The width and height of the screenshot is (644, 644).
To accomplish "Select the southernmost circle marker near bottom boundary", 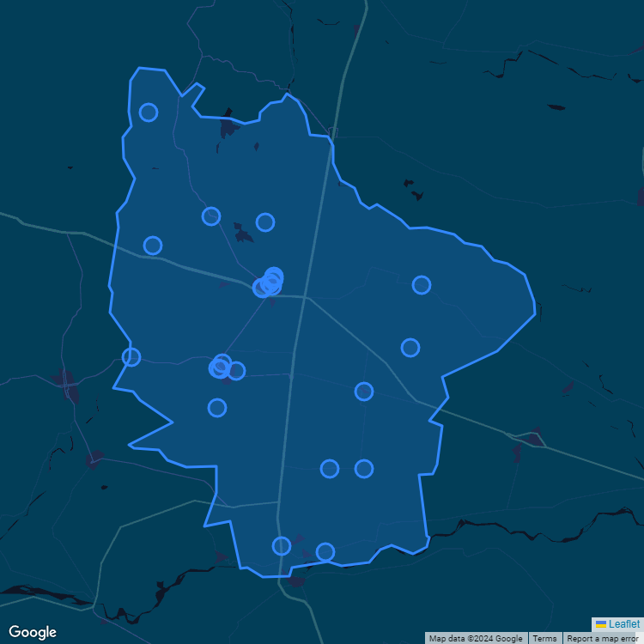I will tap(325, 551).
